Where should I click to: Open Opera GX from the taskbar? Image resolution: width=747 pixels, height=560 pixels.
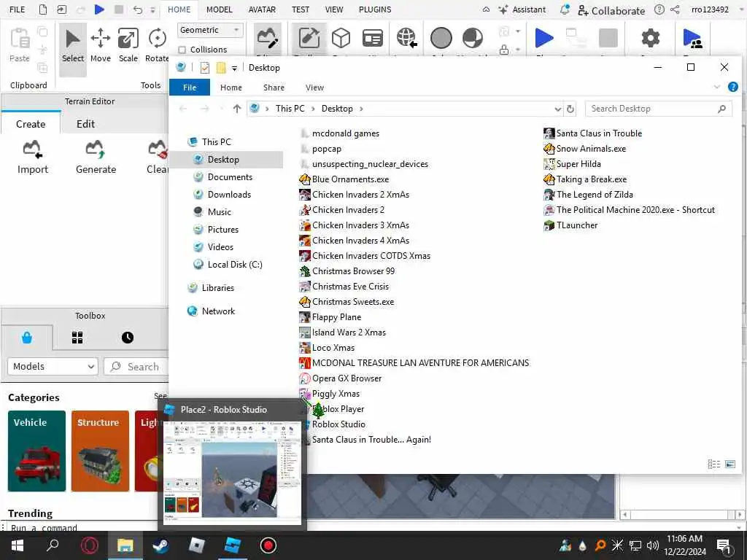[89, 545]
